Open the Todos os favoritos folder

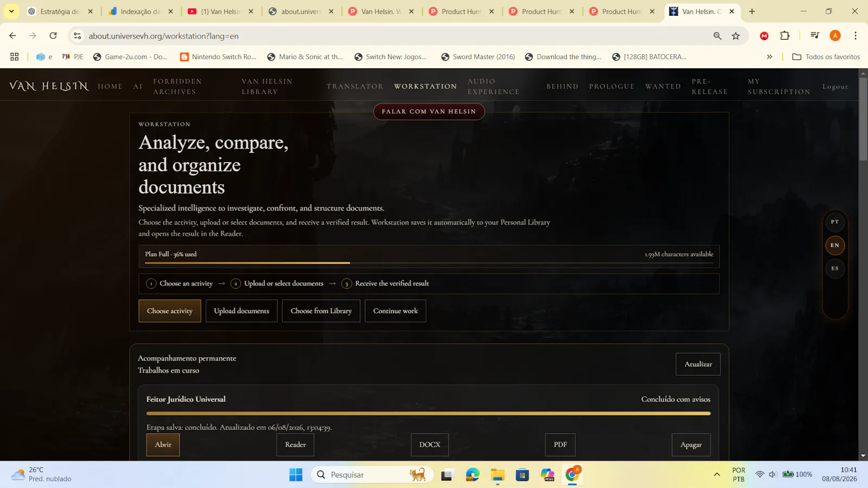[826, 56]
